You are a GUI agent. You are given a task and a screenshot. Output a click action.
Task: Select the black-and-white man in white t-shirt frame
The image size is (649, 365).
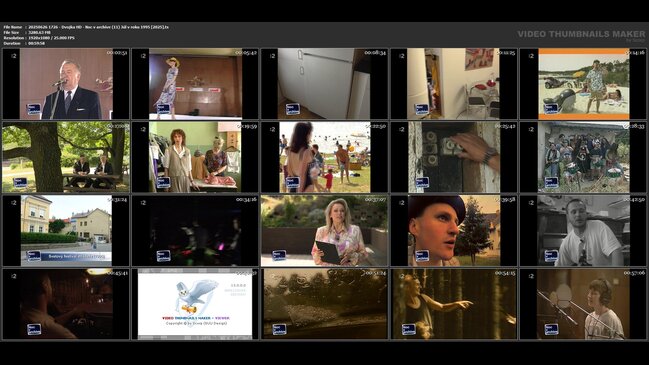583,231
